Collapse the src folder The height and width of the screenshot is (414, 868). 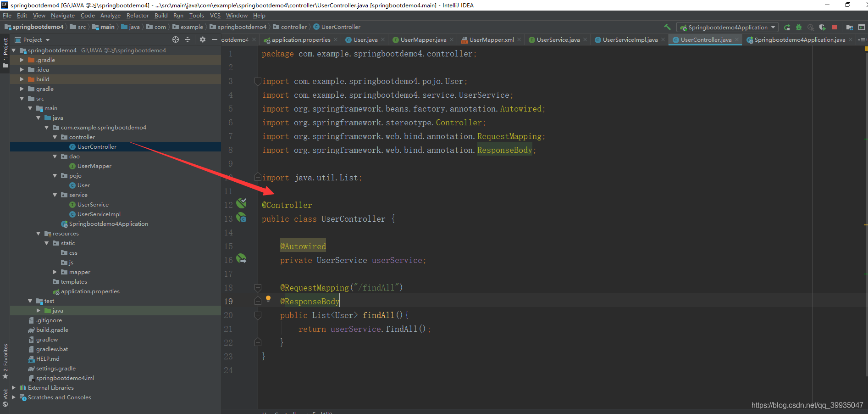(22, 99)
